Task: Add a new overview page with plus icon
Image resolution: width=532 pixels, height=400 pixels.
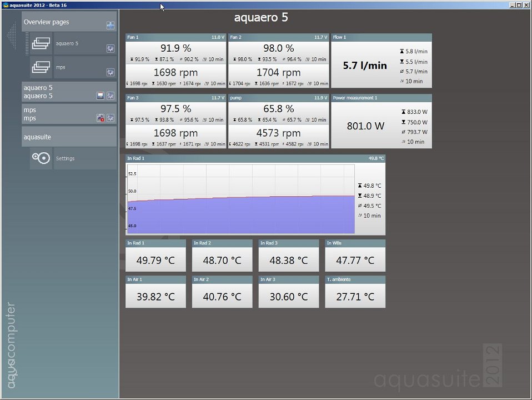Action: [111, 26]
